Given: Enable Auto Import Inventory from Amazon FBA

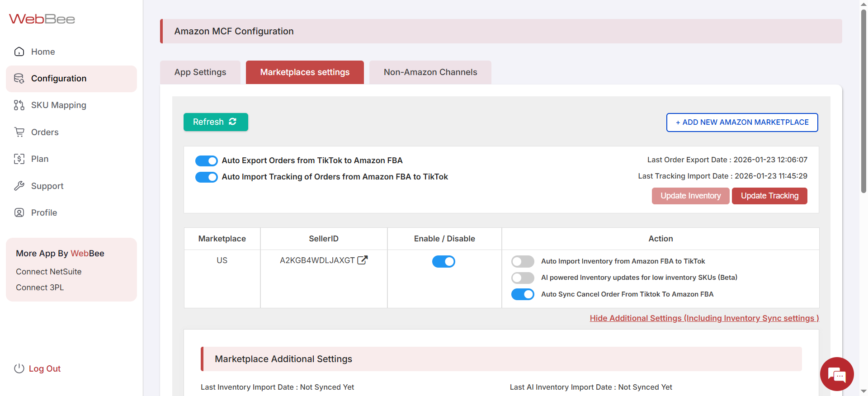Looking at the screenshot, I should click(523, 261).
